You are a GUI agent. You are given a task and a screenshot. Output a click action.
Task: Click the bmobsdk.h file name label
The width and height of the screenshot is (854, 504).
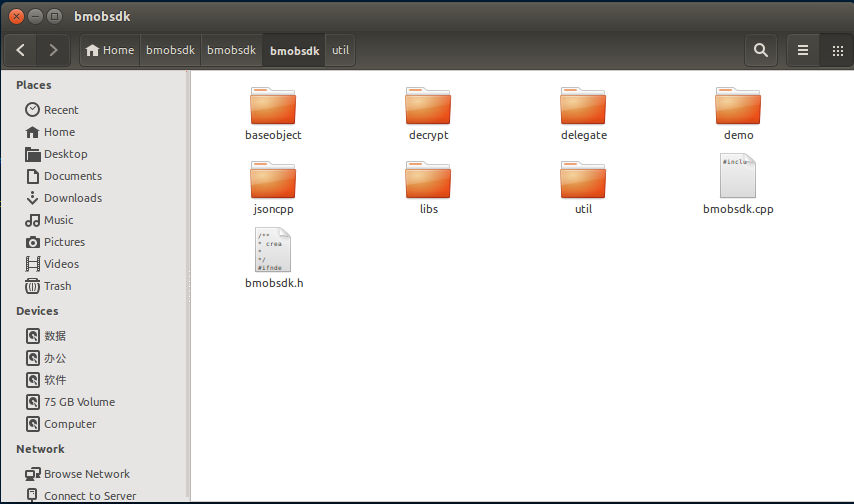coord(274,283)
